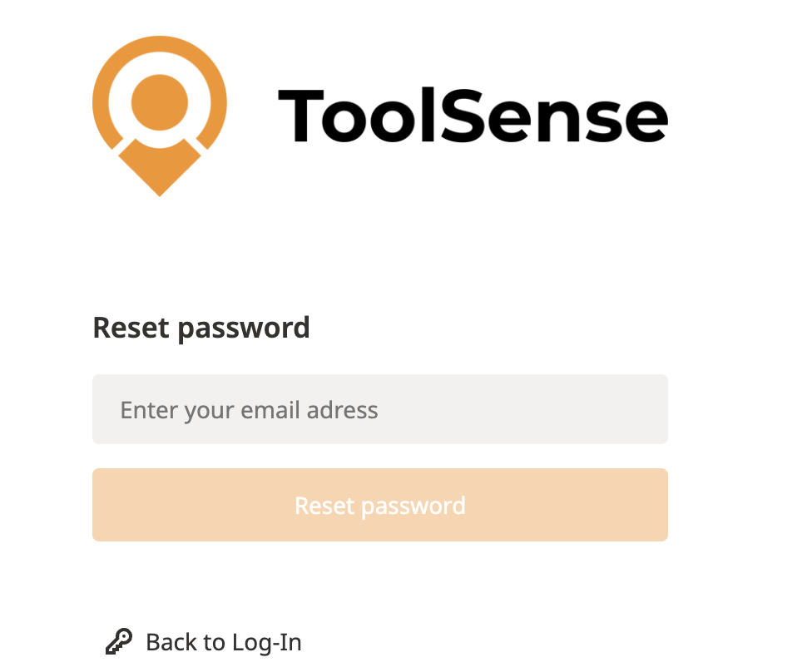This screenshot has width=812, height=672.
Task: Click the 'Back to' text next to the key
Action: (x=186, y=642)
